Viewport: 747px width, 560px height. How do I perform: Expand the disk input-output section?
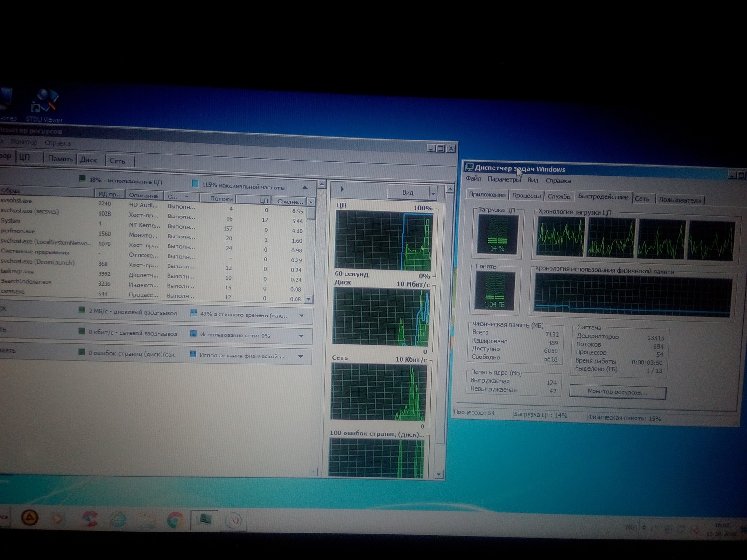302,316
